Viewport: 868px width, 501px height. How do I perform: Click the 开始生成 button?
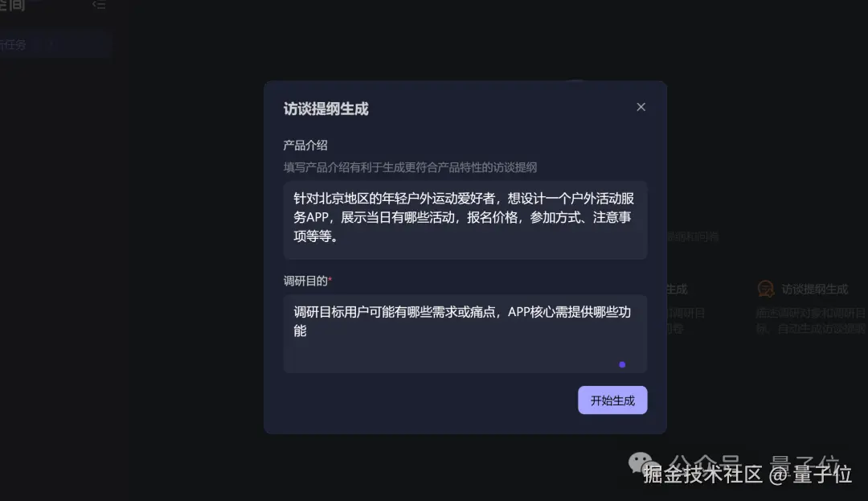point(612,400)
